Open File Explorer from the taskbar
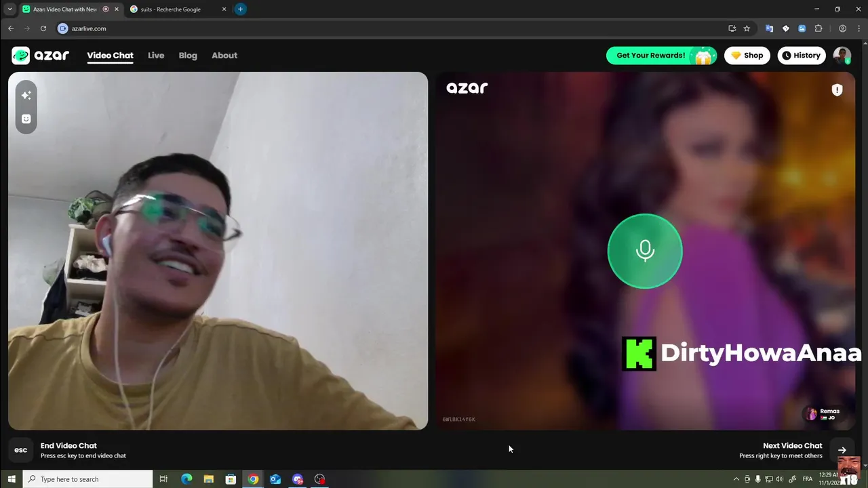This screenshot has height=488, width=868. pos(208,479)
